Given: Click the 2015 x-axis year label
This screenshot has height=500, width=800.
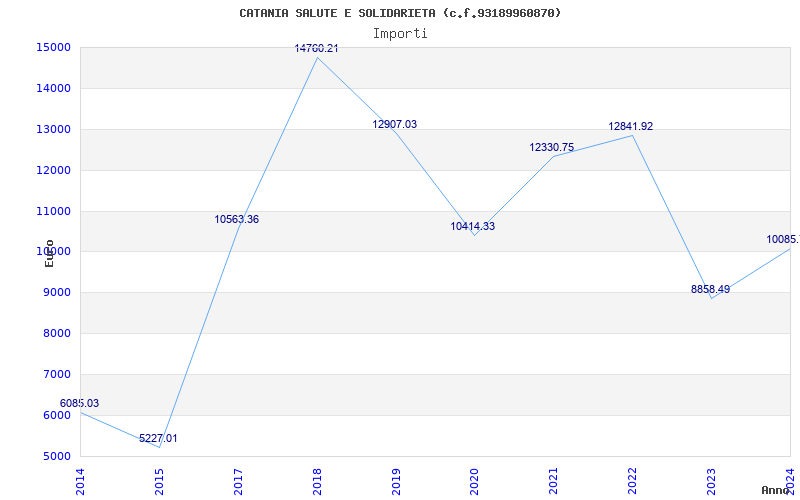Looking at the screenshot, I should 159,481.
